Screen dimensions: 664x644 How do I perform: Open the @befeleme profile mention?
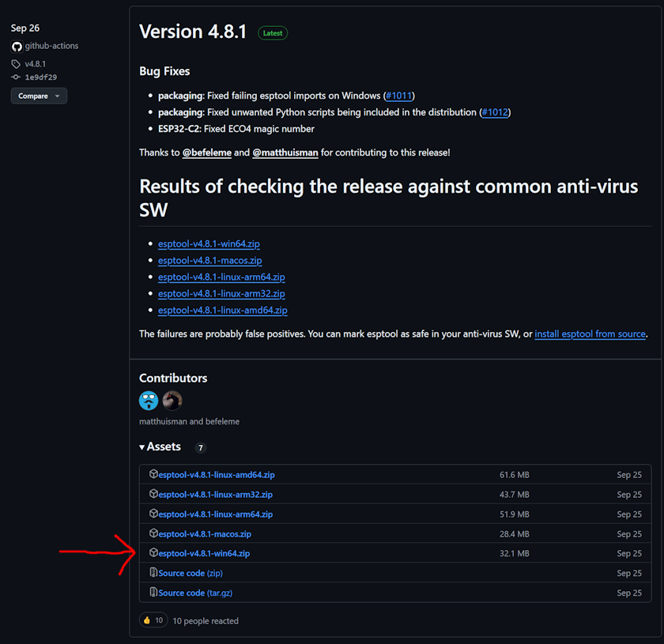pyautogui.click(x=206, y=153)
